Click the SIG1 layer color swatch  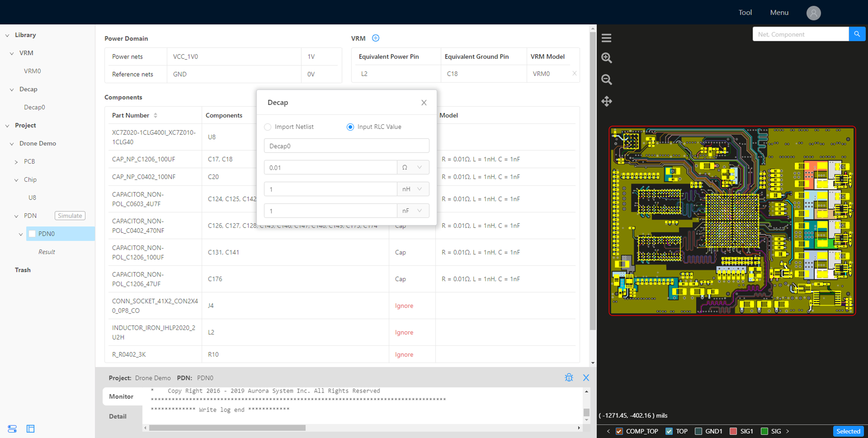733,431
